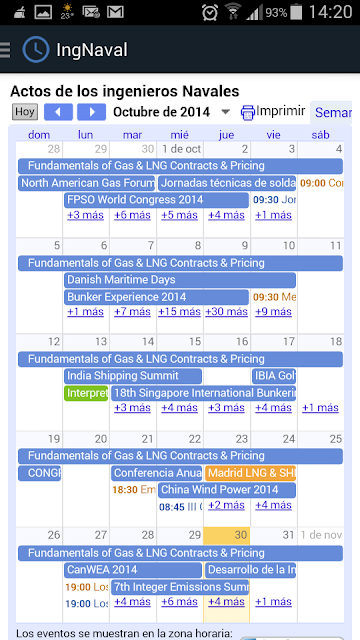Open the Danish Maritime Days event
Screen dimensions: 360x640
click(x=180, y=280)
